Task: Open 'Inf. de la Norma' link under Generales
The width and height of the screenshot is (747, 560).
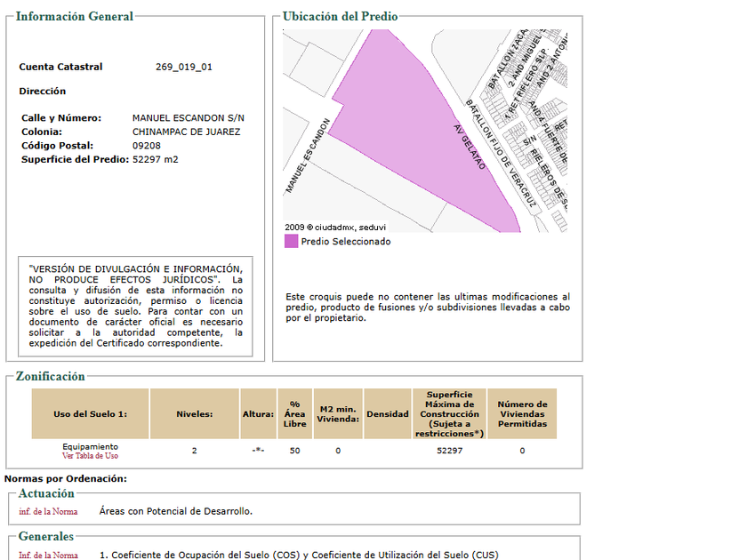Action: pyautogui.click(x=48, y=556)
